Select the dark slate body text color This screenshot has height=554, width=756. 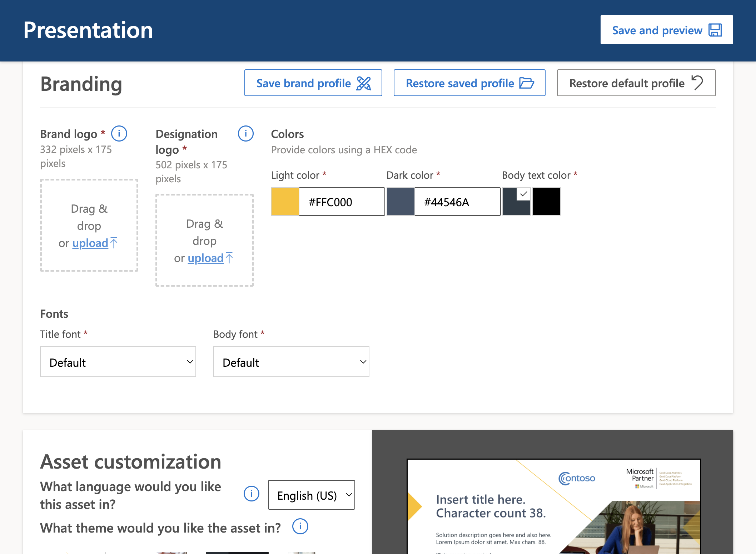point(516,202)
